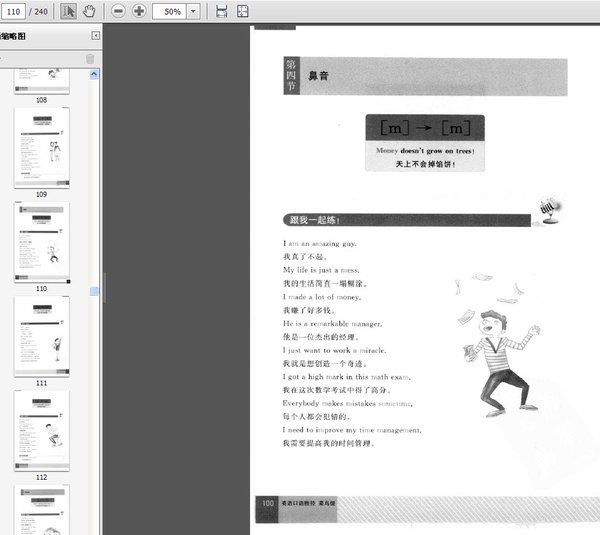Screen dimensions: 600x535
Task: Click the 鼻音 section heading
Action: (x=318, y=76)
